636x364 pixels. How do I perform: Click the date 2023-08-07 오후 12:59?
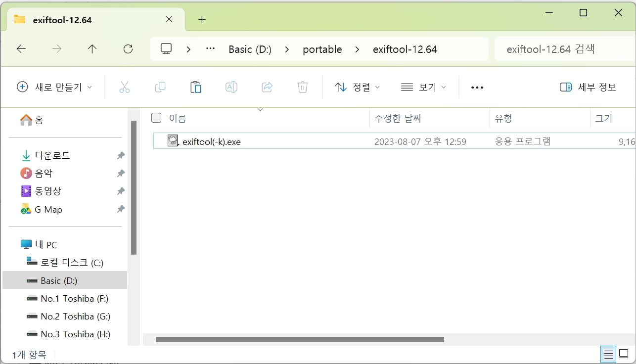(420, 142)
